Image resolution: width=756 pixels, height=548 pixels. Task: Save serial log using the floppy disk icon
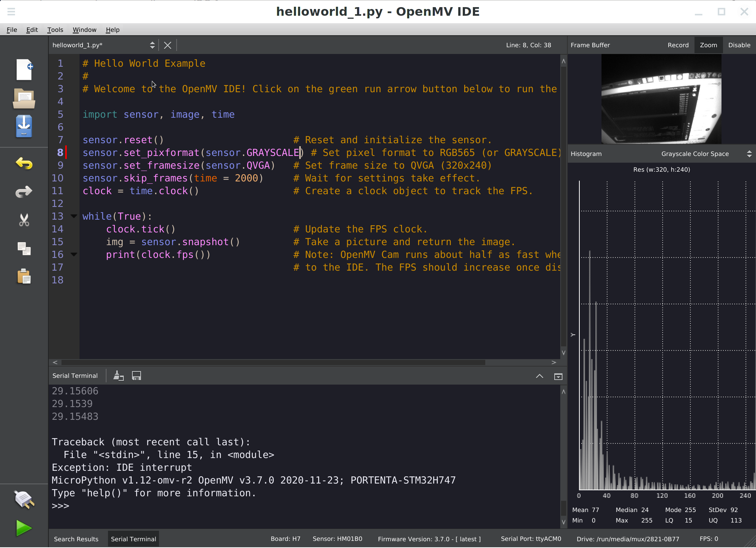tap(136, 375)
